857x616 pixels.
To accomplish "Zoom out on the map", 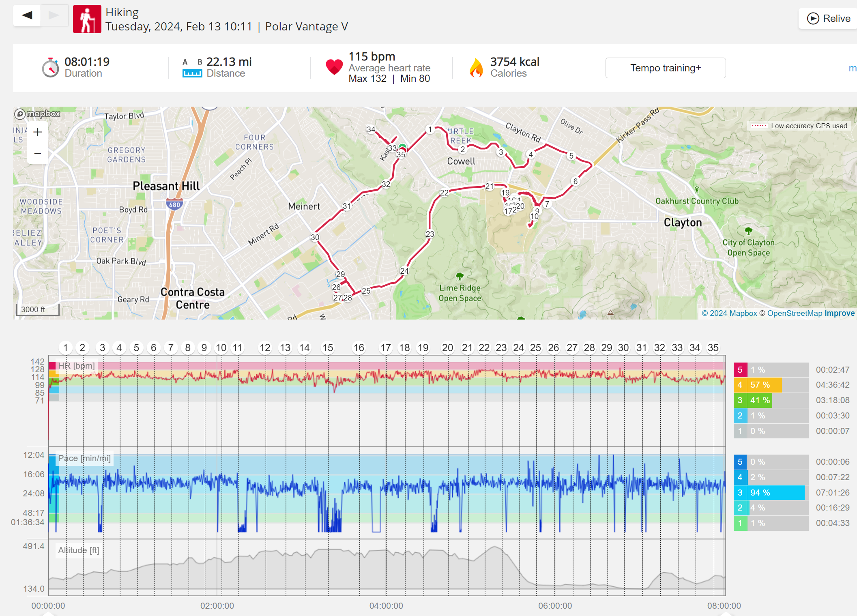I will 38,153.
